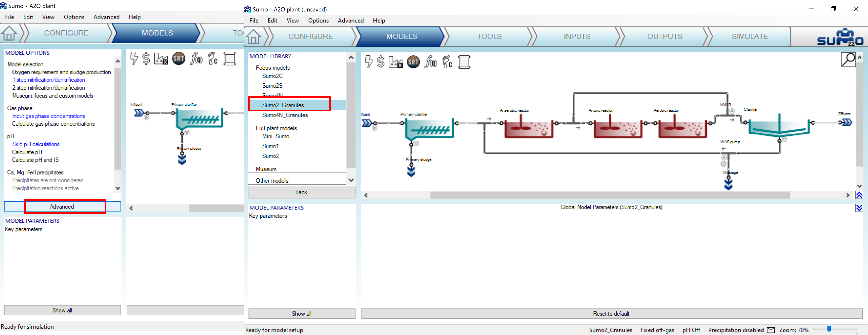This screenshot has height=335, width=868.
Task: Click the Advanced button in left window
Action: click(x=62, y=206)
